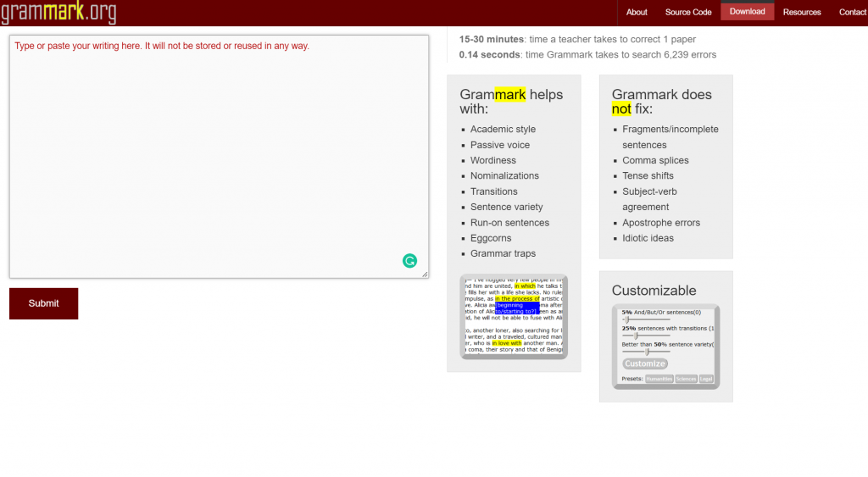Open the Contact menu item
This screenshot has height=477, width=868.
coord(853,12)
